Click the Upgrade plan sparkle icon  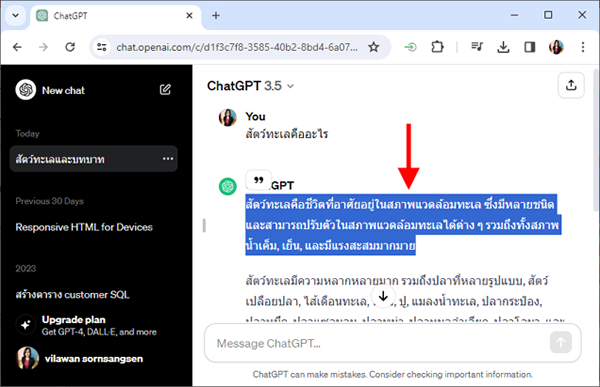tap(26, 325)
